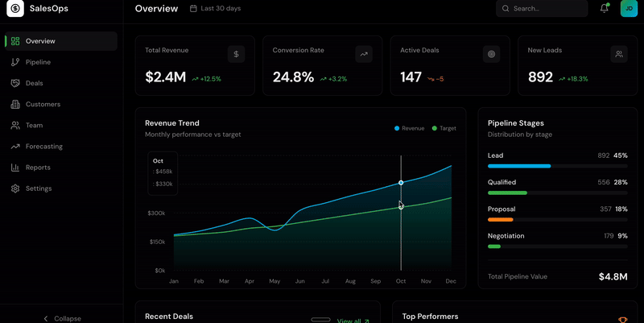Click the trophy icon in Top Performers

622,319
